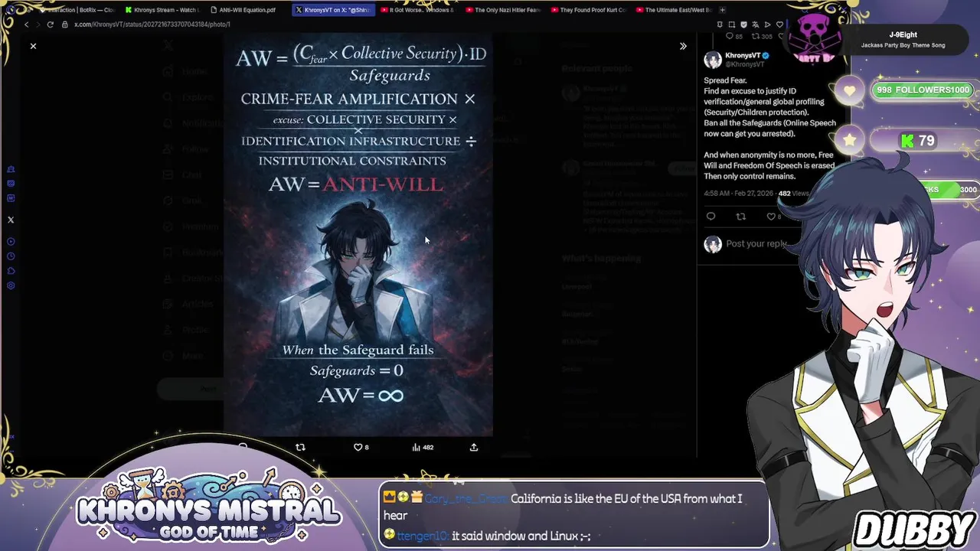980x551 pixels.
Task: Go forward in browser history
Action: (x=38, y=24)
